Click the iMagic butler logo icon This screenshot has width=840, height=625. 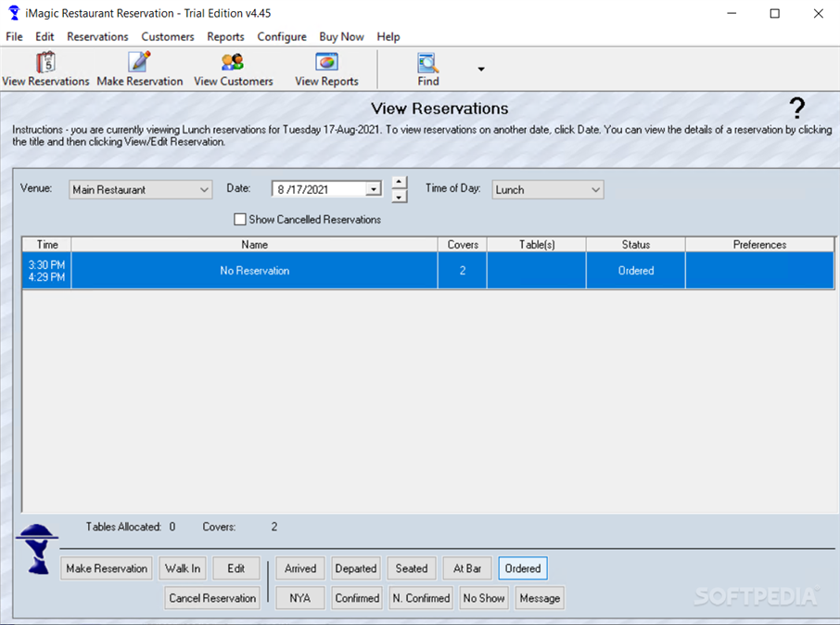(37, 549)
